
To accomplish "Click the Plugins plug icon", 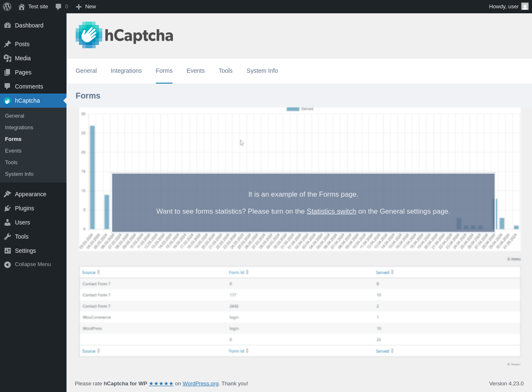I will (7, 208).
